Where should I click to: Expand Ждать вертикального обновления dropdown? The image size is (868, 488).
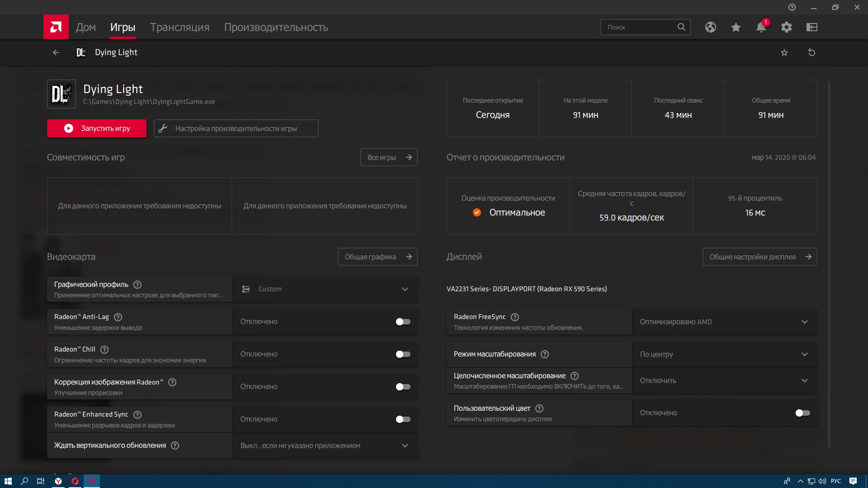click(x=325, y=446)
